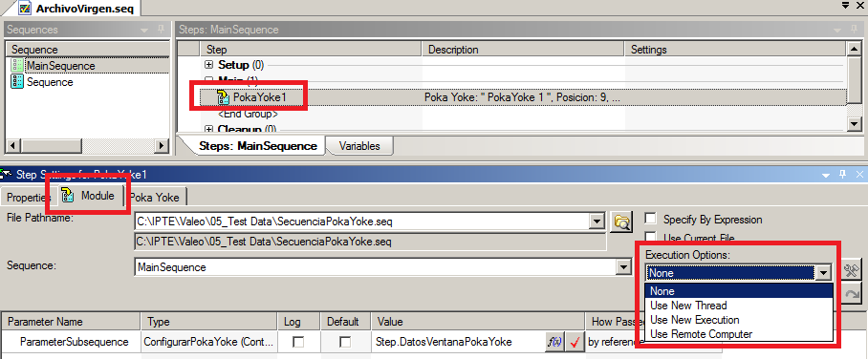Close the Step Settings panel

click(x=859, y=175)
